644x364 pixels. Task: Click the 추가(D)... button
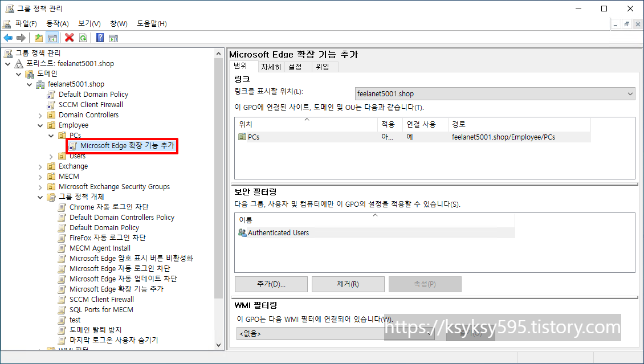pyautogui.click(x=271, y=284)
